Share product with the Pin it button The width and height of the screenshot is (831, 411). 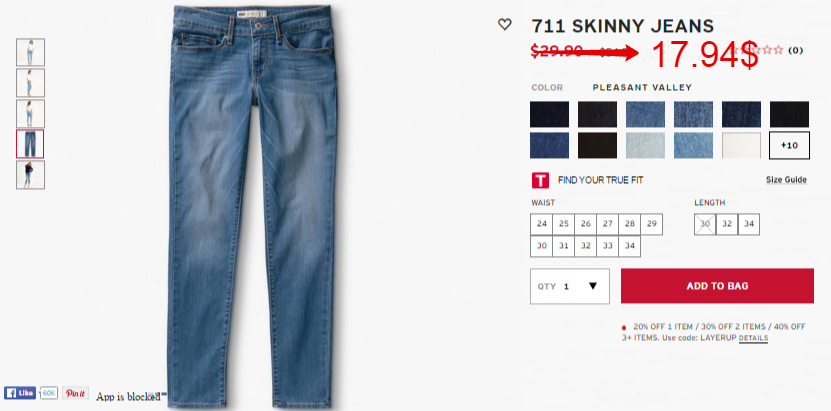[x=75, y=393]
